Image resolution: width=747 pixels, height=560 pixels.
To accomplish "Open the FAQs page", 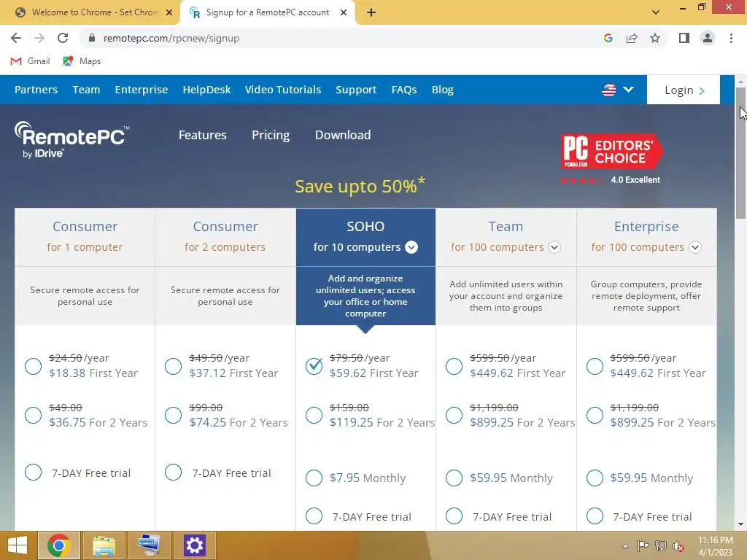I will point(404,90).
